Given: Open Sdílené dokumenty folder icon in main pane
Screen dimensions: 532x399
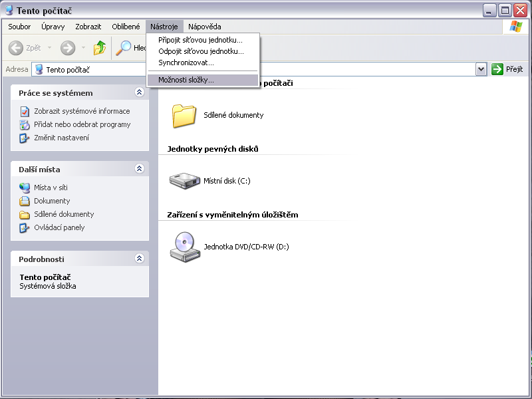Looking at the screenshot, I should (x=184, y=116).
